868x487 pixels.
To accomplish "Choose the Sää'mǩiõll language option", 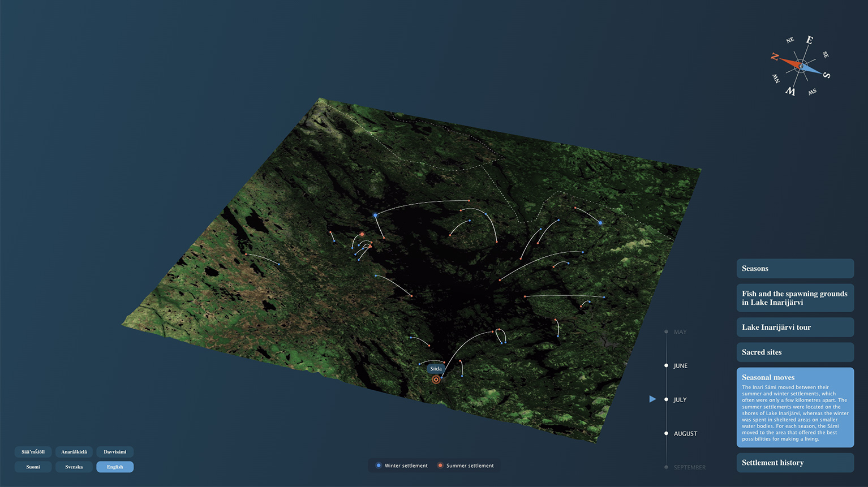I will coord(33,452).
